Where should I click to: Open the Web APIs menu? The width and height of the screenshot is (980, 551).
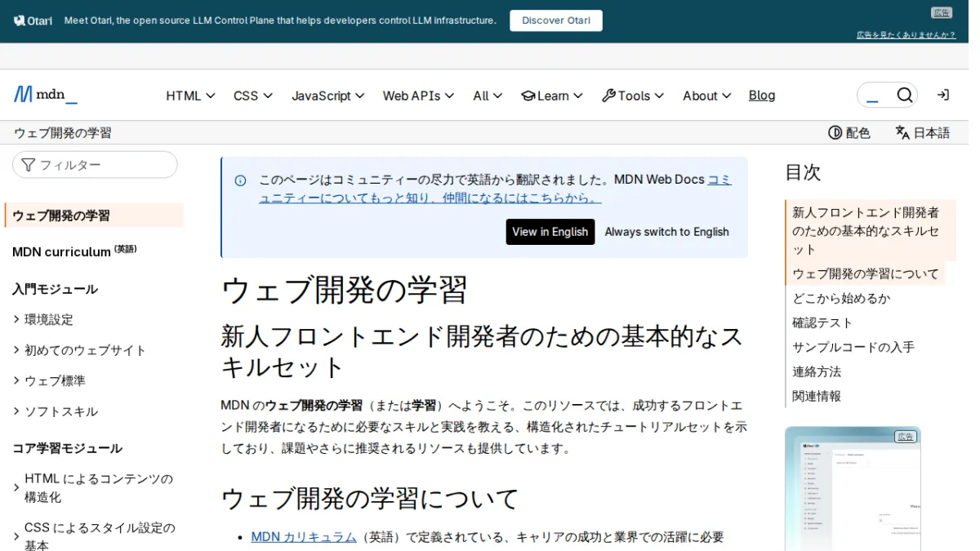419,96
